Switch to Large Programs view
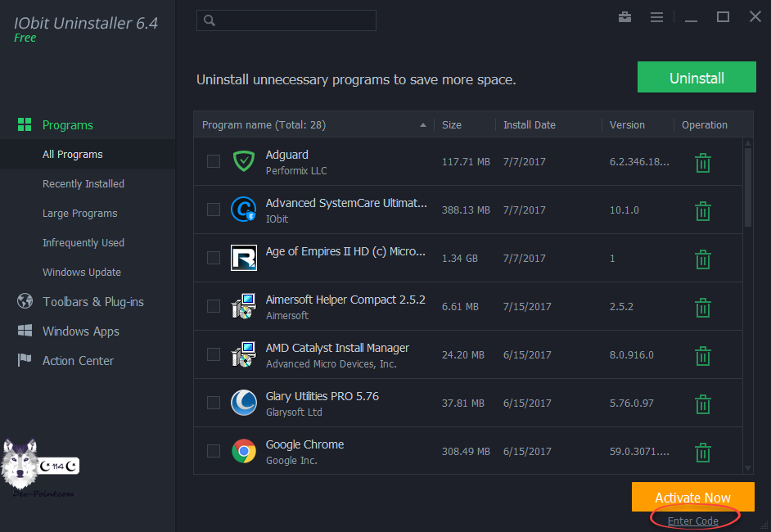This screenshot has width=771, height=532. (80, 214)
